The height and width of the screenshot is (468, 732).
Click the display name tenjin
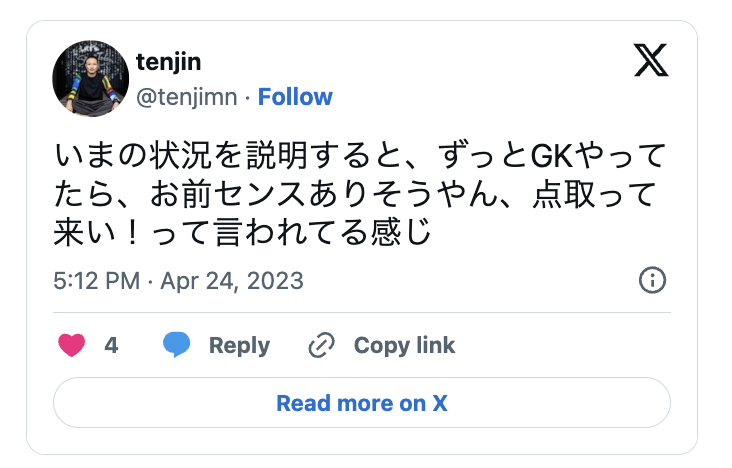click(x=167, y=62)
